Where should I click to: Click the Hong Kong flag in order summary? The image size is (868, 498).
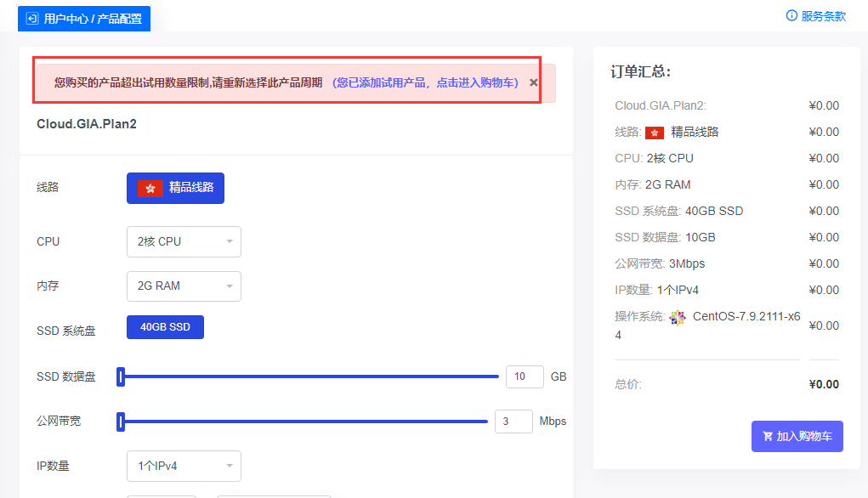pos(655,133)
